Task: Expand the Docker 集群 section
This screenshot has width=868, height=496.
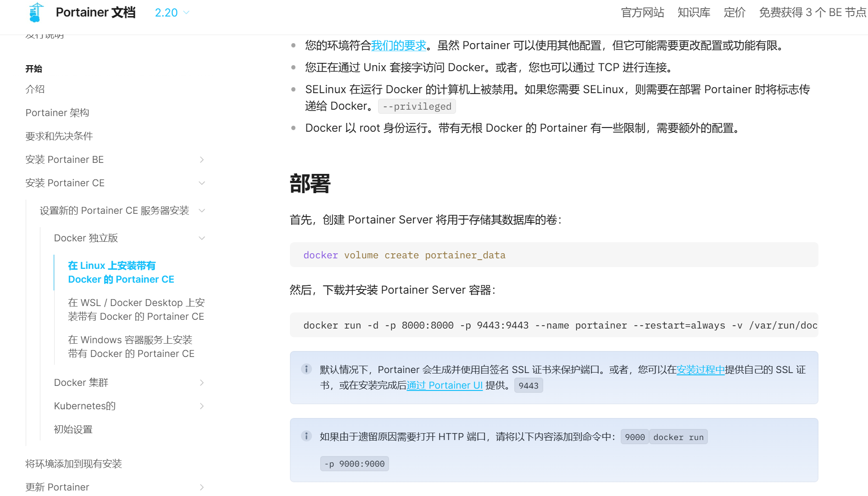Action: tap(201, 382)
